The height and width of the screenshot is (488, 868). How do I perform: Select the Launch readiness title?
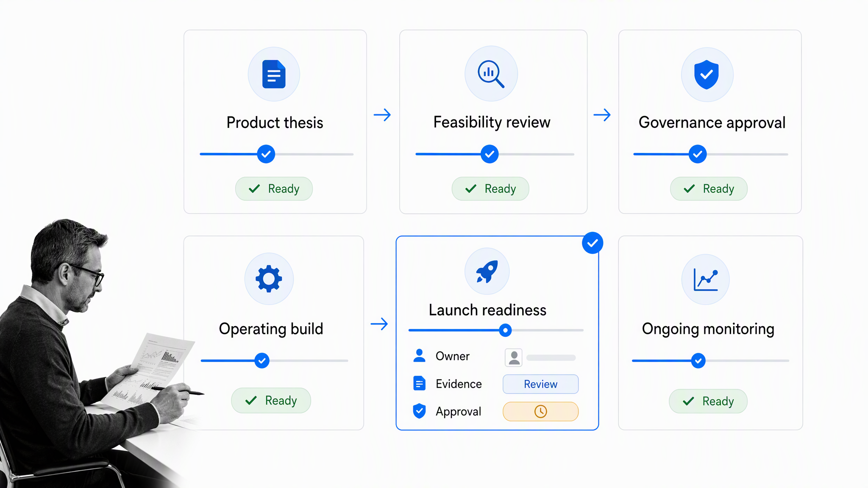(x=487, y=310)
